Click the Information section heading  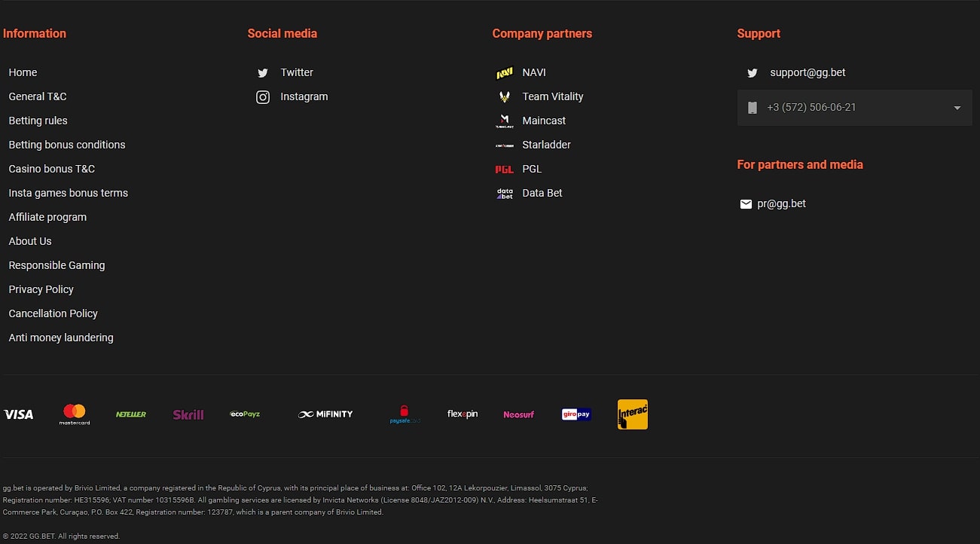click(35, 34)
